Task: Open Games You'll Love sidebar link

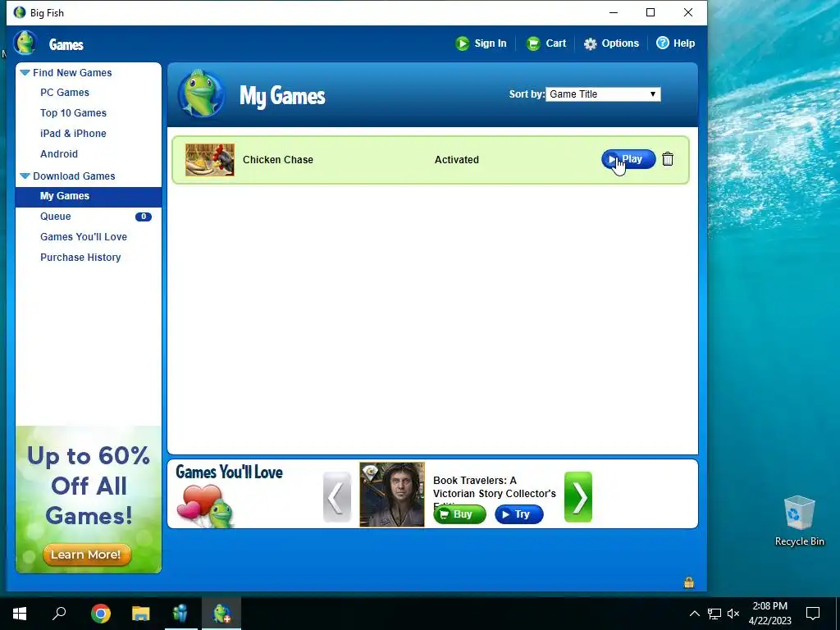Action: 84,237
